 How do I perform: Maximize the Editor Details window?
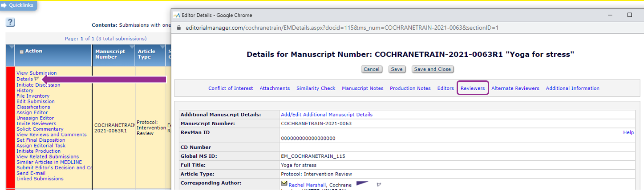pyautogui.click(x=629, y=15)
